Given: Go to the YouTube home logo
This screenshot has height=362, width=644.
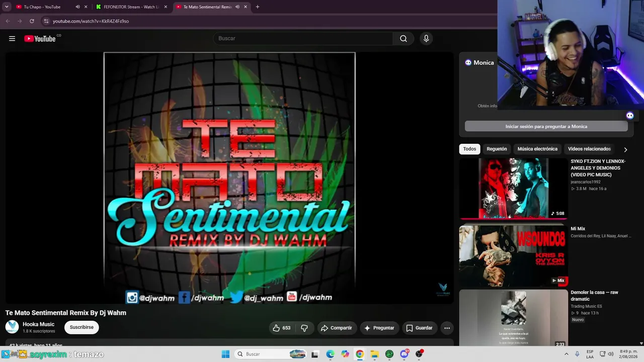Looking at the screenshot, I should click(x=40, y=39).
